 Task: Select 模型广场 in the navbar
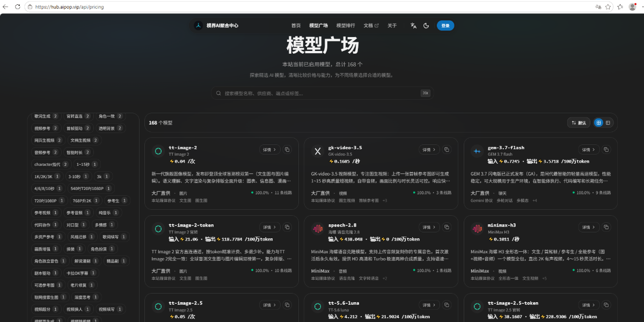click(318, 25)
